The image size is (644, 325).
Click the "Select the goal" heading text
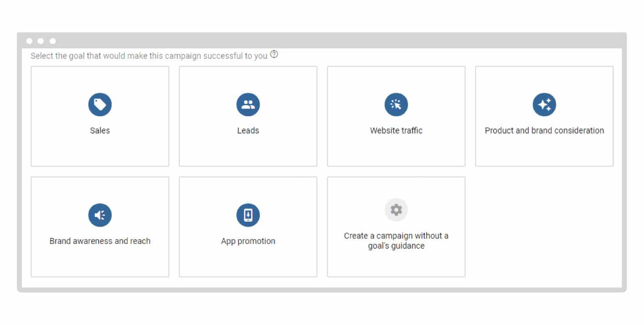(x=149, y=56)
